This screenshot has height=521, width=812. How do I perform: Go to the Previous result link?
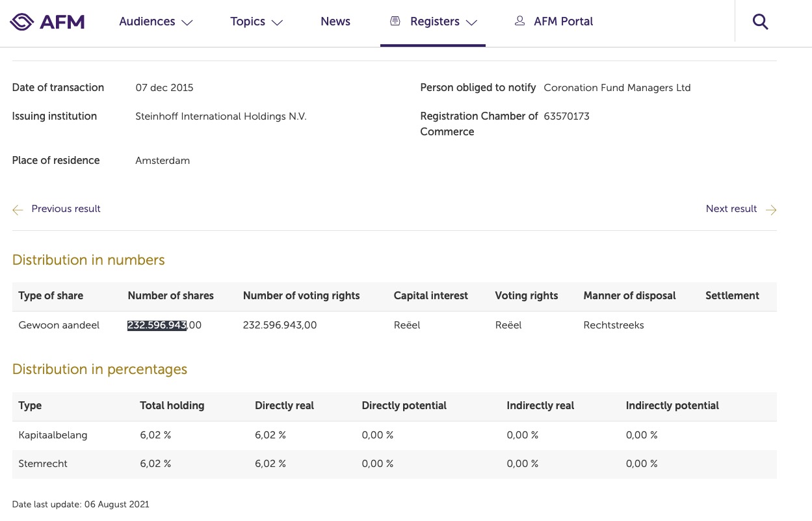tap(66, 209)
